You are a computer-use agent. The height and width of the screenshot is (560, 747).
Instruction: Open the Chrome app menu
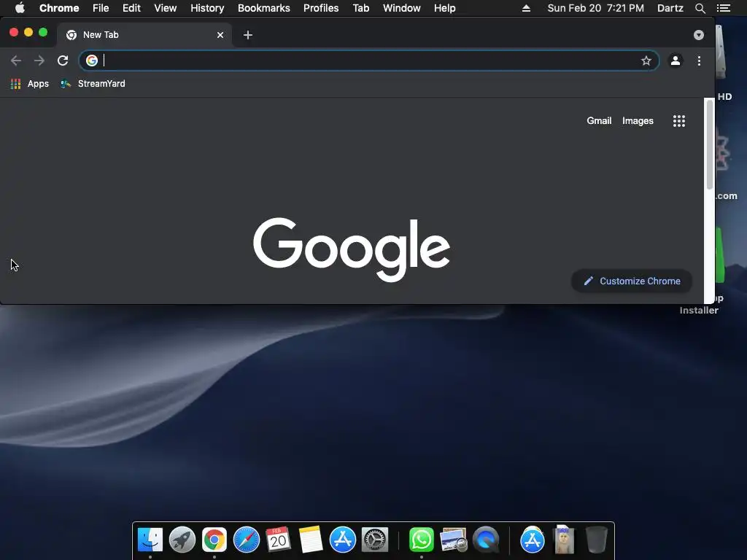[x=59, y=8]
